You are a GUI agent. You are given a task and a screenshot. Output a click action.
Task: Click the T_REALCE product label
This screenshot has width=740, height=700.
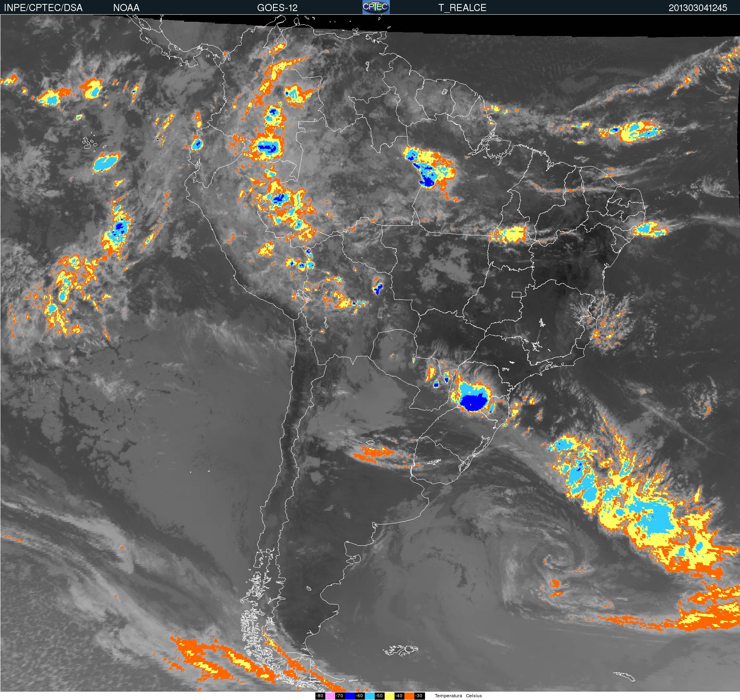coord(462,8)
